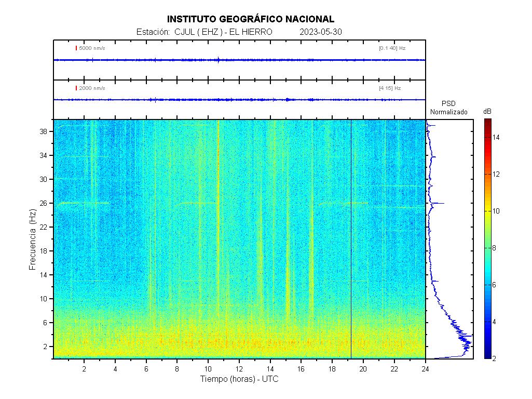Click the "Frecuencia (Hz)" axis label
532x399 pixels.
tap(33, 240)
